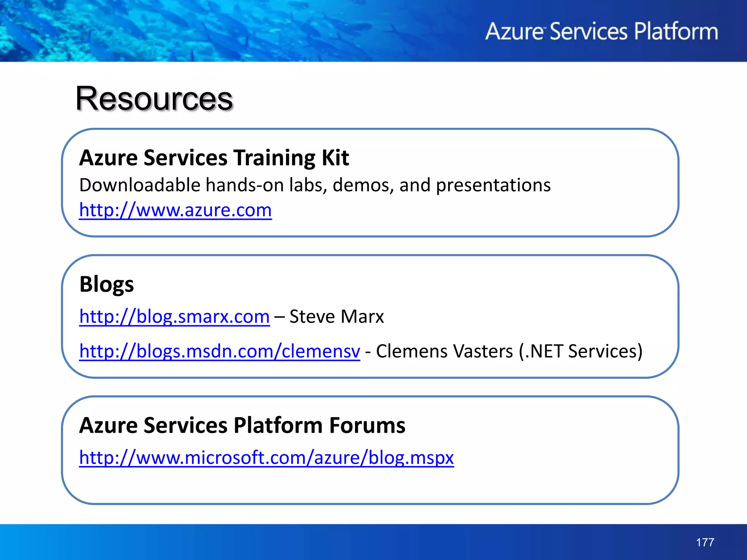Open the microsoft.com/azure/blog.mspx forums link
Screen dimensions: 747x560
pyautogui.click(x=266, y=457)
